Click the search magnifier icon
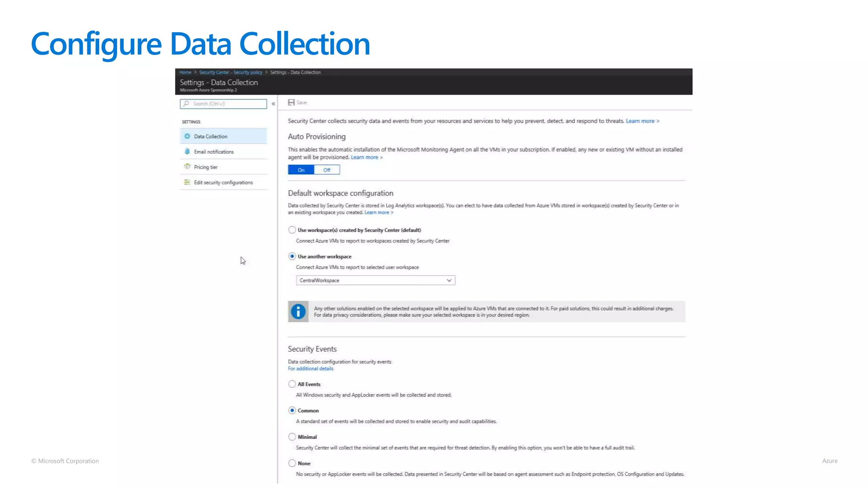Viewport: 868px width, 488px height. pos(186,104)
